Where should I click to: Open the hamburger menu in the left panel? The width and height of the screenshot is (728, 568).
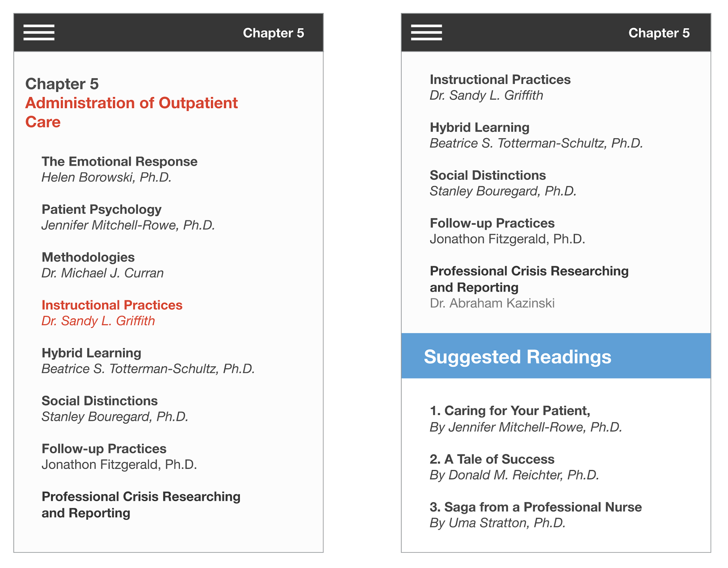(x=39, y=33)
